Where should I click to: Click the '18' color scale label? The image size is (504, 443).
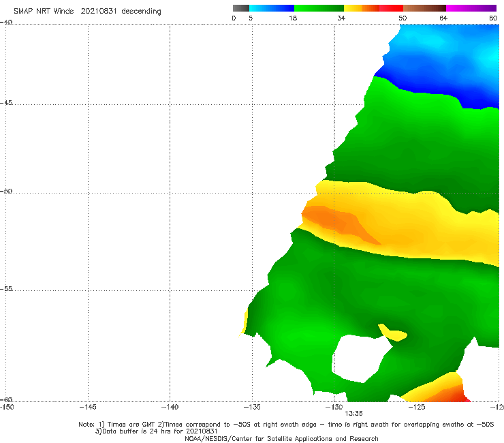[293, 18]
